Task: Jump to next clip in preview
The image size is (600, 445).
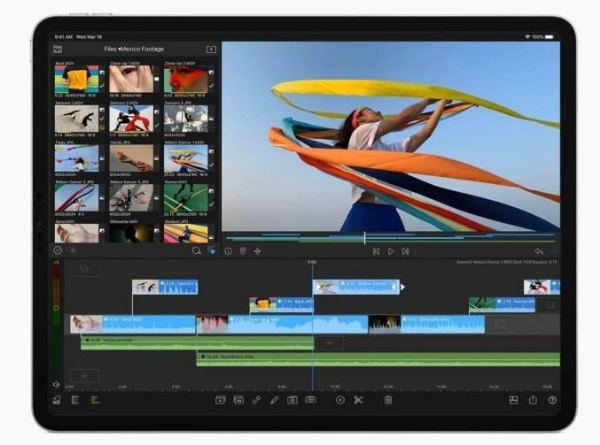Action: tap(405, 251)
